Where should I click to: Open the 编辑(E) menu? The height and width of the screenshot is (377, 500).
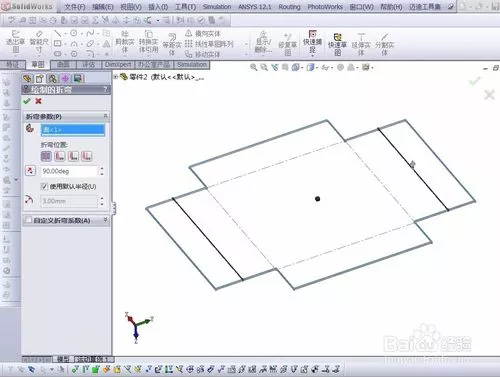click(x=103, y=7)
